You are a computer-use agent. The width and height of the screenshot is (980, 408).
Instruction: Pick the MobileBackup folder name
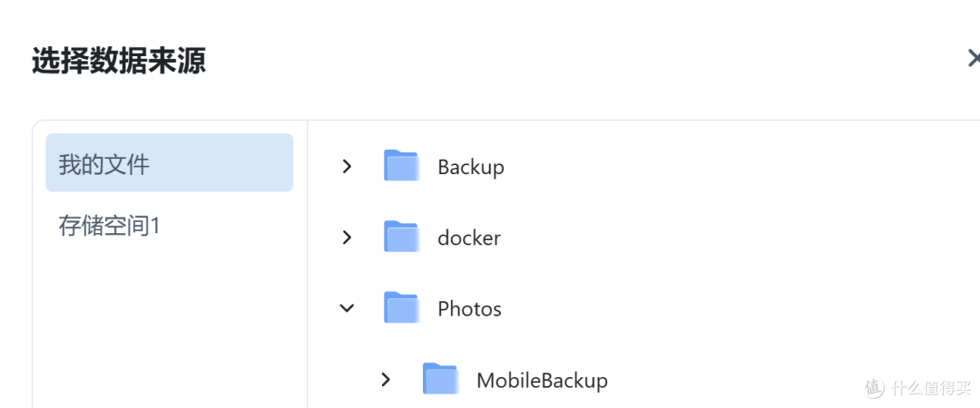click(542, 381)
